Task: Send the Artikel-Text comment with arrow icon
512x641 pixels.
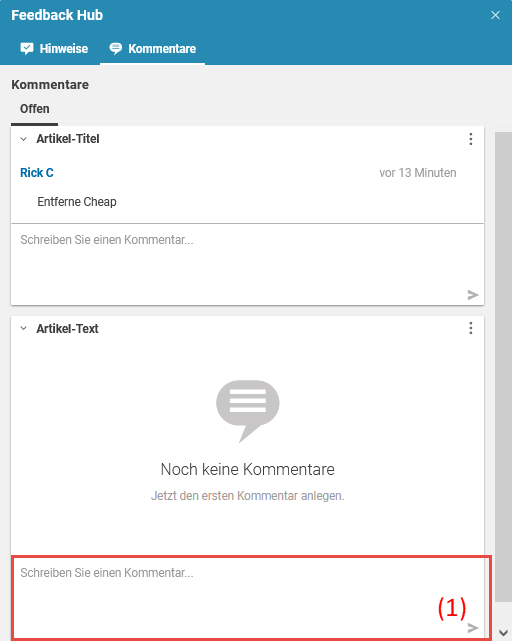Action: tap(473, 628)
